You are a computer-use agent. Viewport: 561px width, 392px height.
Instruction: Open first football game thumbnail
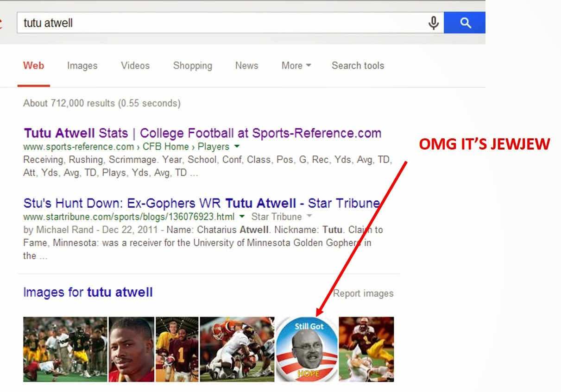(65, 349)
